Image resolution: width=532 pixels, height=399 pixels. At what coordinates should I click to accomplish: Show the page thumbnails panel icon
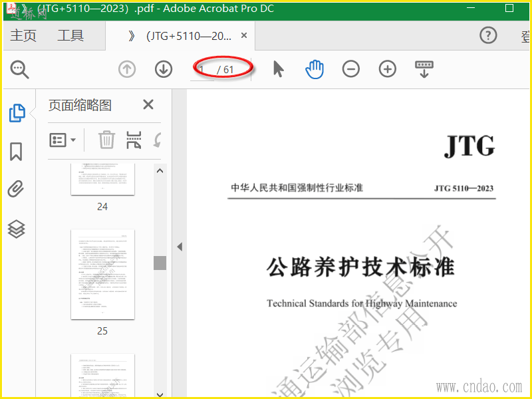(x=17, y=112)
